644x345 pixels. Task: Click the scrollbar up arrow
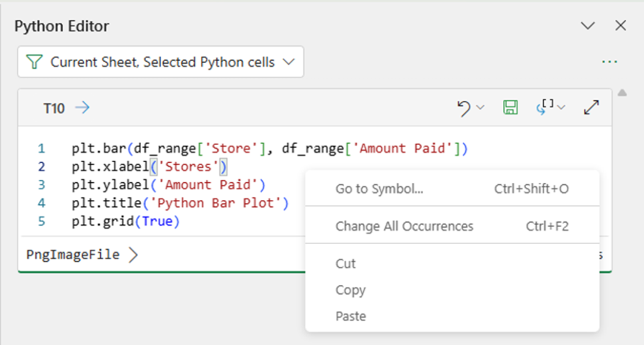click(622, 93)
